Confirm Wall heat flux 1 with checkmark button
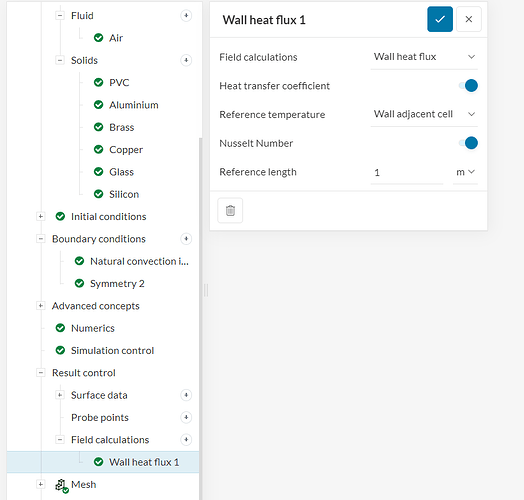Image resolution: width=524 pixels, height=500 pixels. (440, 19)
